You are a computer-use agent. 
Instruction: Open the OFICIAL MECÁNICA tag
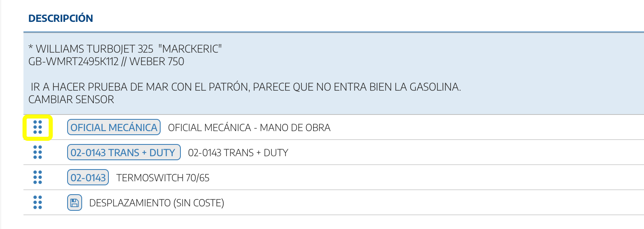(x=114, y=127)
